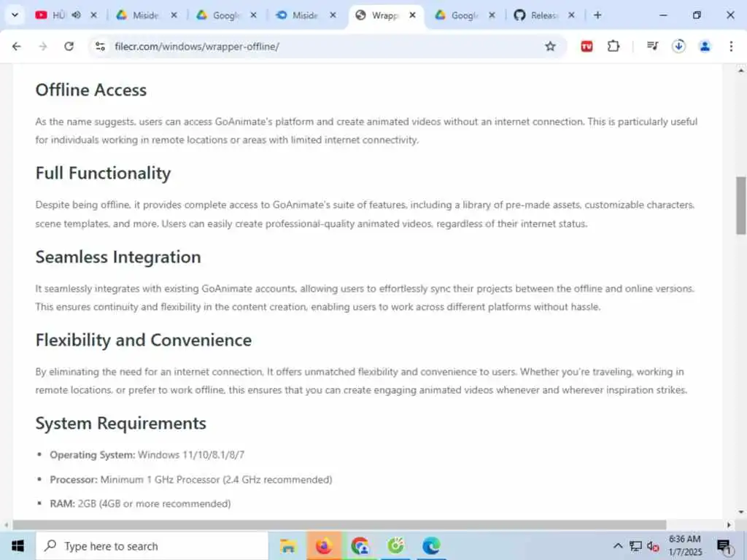Click the horizontal scrollbar thumb
Viewport: 747px width, 560px height.
pyautogui.click(x=339, y=525)
